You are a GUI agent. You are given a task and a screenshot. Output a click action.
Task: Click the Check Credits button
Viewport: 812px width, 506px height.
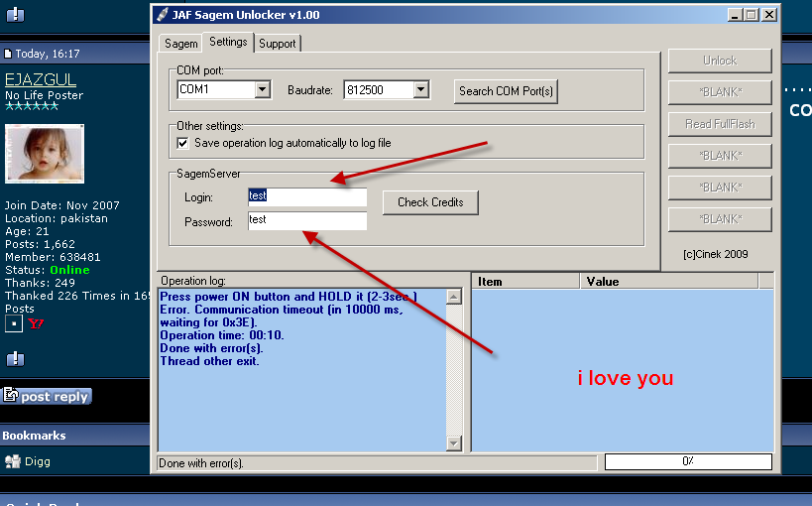tap(430, 202)
